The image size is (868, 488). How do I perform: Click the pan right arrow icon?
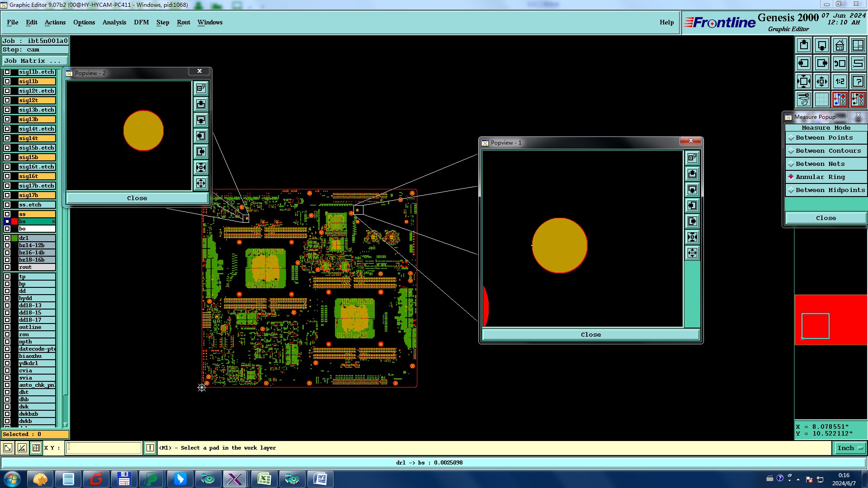(x=821, y=63)
